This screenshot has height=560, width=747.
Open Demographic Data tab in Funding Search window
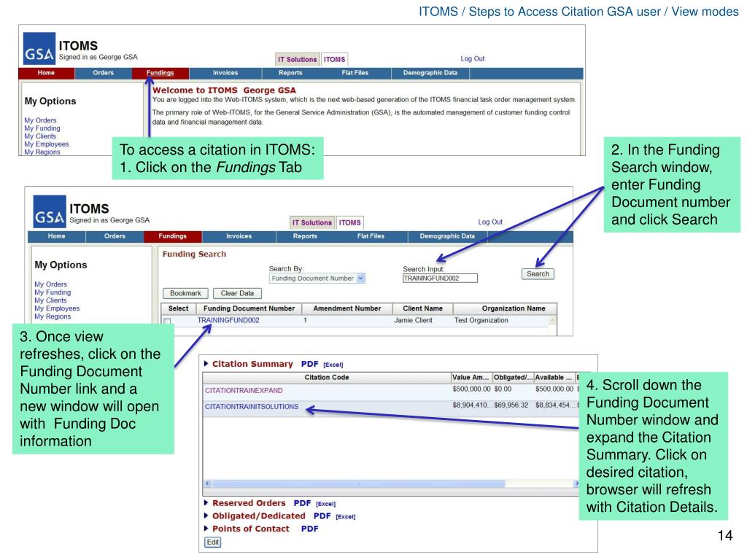[x=447, y=236]
